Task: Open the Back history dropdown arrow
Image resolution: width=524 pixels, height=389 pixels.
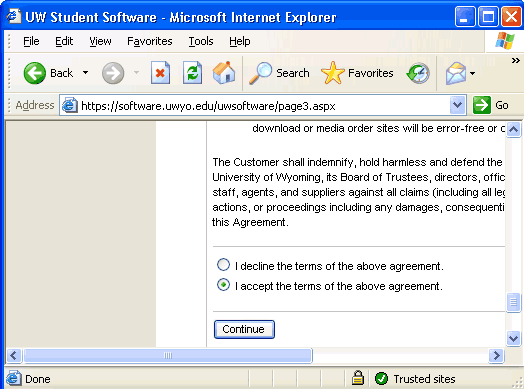Action: [x=86, y=73]
